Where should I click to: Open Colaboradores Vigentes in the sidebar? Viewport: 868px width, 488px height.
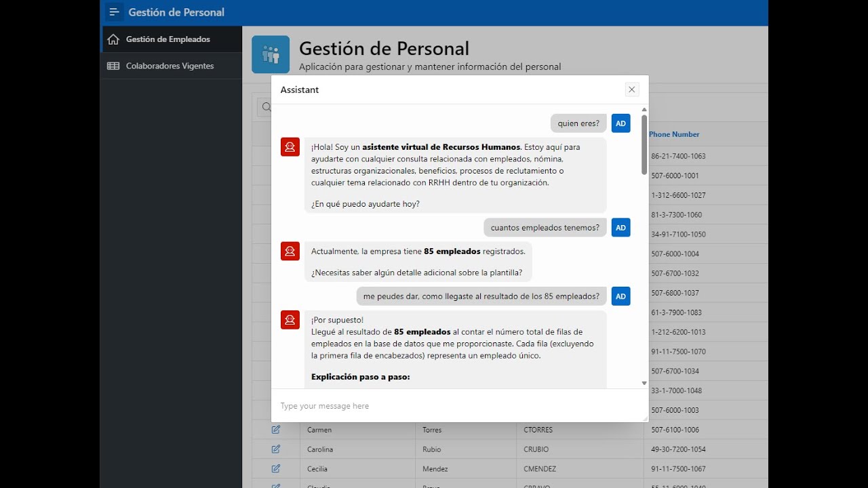(172, 66)
